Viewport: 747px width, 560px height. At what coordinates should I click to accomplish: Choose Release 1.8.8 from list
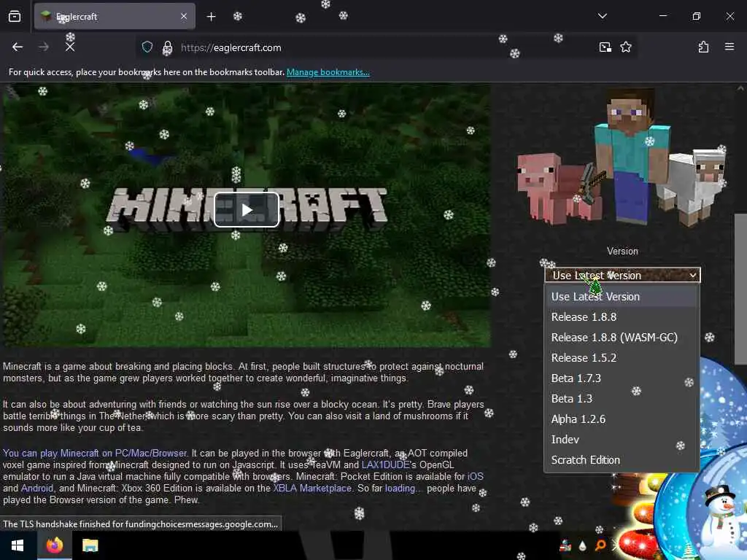(x=622, y=317)
